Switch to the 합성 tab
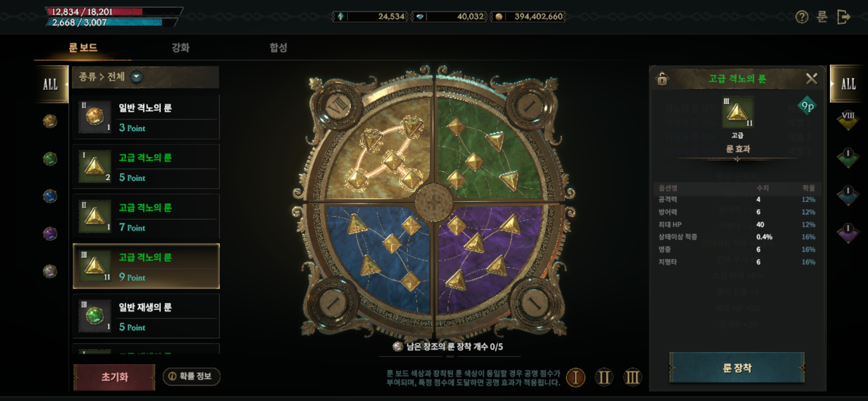Image resolution: width=868 pixels, height=401 pixels. point(278,48)
